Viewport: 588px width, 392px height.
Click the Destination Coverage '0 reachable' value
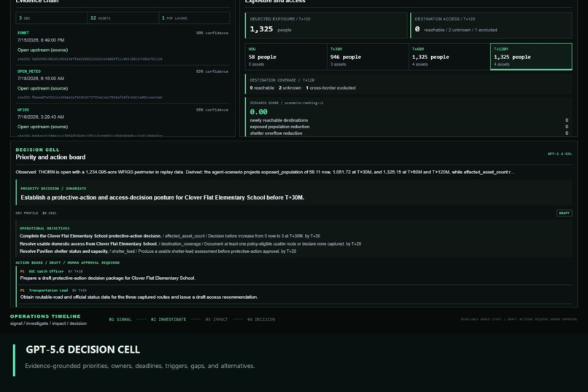(262, 88)
